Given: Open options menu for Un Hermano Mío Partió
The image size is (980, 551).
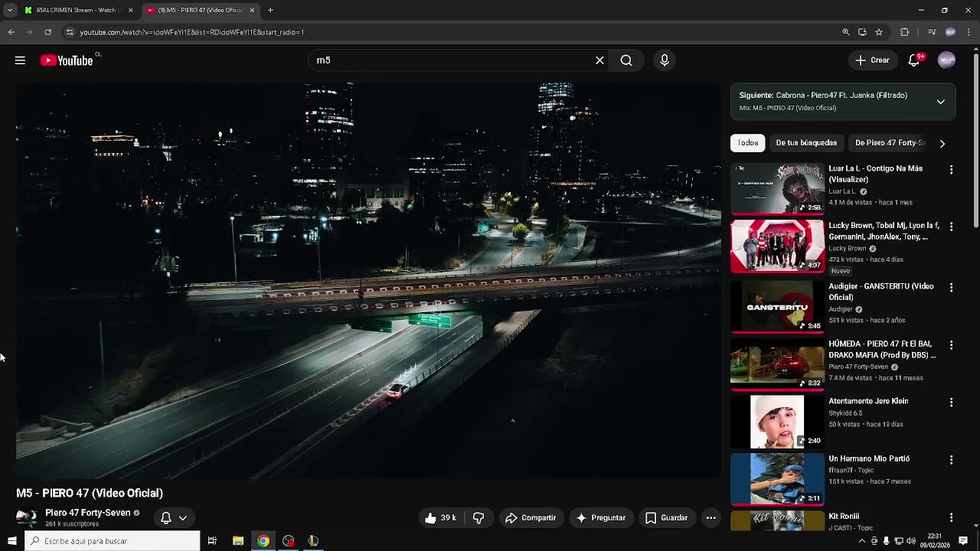Looking at the screenshot, I should [951, 459].
